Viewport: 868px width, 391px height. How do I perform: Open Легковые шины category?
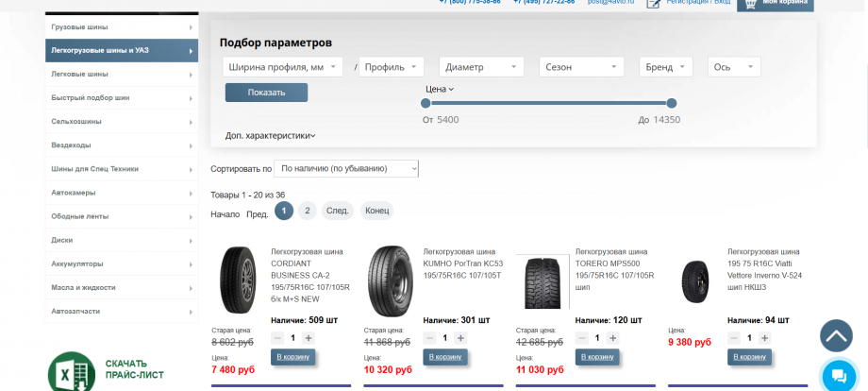click(x=122, y=75)
